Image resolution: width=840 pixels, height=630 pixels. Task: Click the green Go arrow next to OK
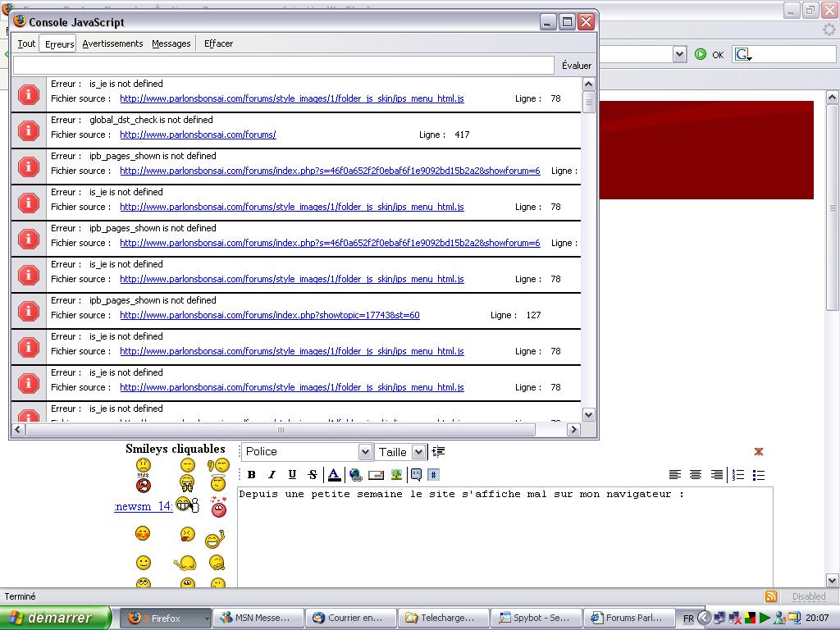pyautogui.click(x=701, y=54)
